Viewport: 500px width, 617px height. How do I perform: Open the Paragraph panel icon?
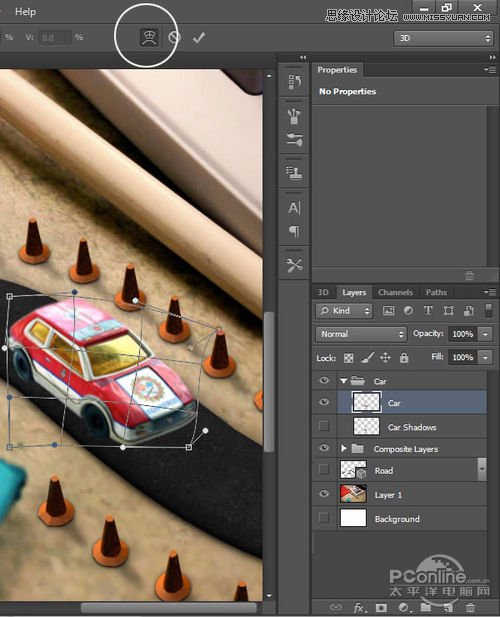pos(294,231)
